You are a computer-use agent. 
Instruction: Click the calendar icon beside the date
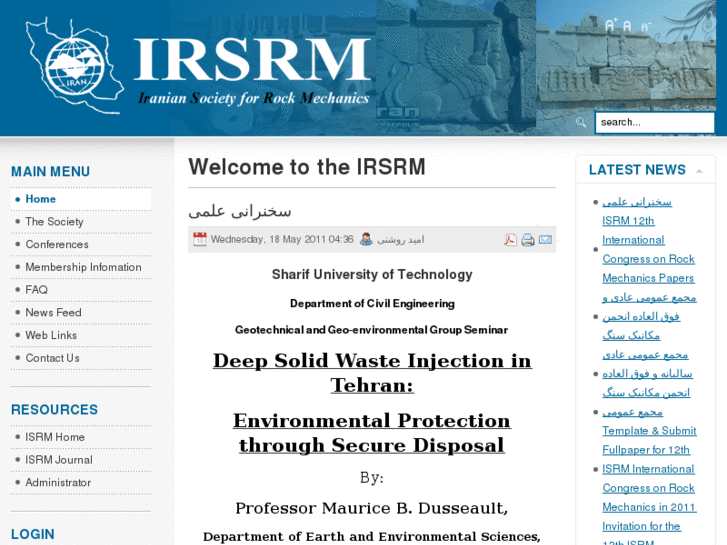click(199, 239)
